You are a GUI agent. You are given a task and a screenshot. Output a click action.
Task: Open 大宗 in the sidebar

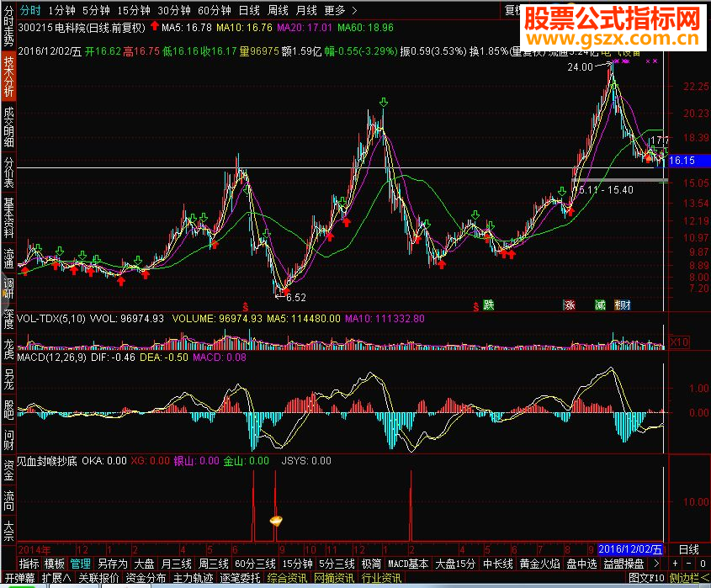pos(8,531)
